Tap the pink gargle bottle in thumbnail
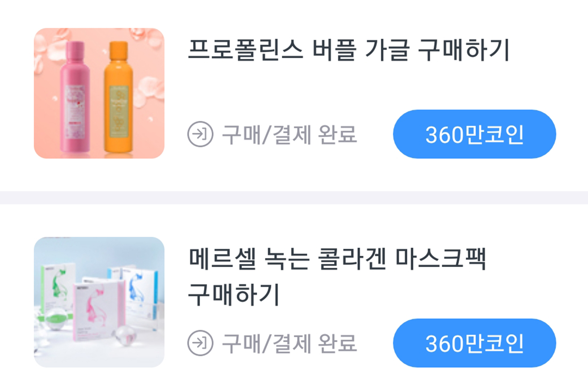 point(75,97)
